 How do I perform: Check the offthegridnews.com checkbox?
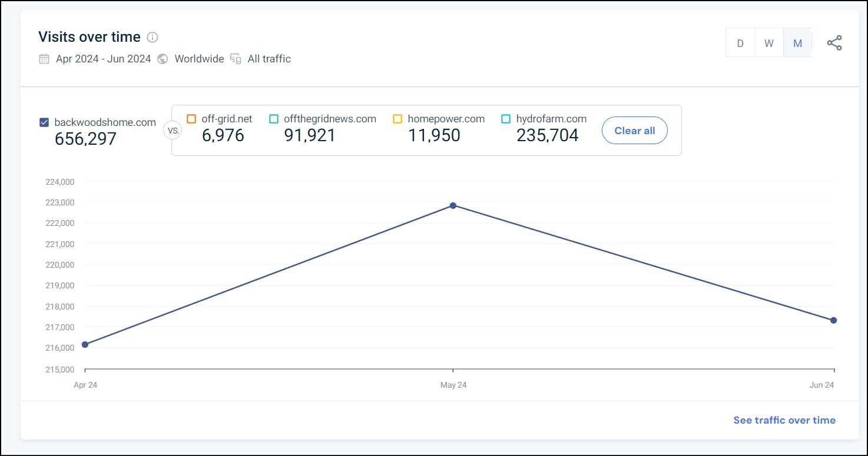coord(274,119)
